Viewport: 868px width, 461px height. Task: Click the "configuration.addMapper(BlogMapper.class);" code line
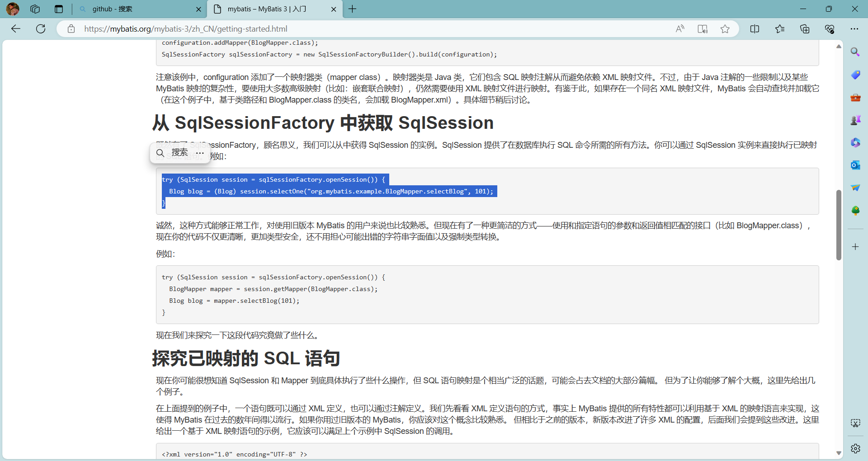240,43
